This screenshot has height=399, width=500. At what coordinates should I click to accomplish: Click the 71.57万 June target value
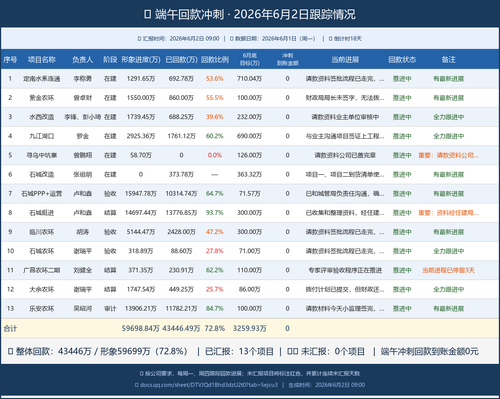pos(250,193)
